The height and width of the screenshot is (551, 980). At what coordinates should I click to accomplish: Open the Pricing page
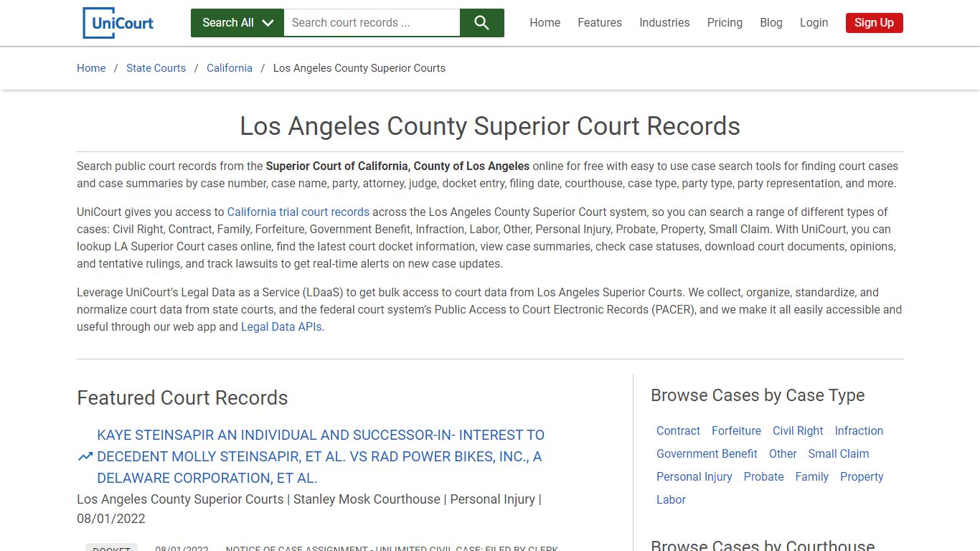pos(725,23)
